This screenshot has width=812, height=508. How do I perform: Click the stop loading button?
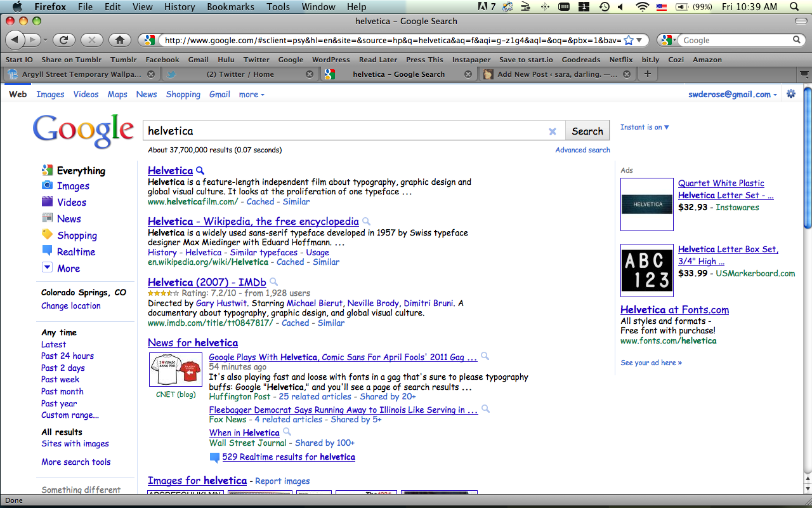(x=91, y=40)
